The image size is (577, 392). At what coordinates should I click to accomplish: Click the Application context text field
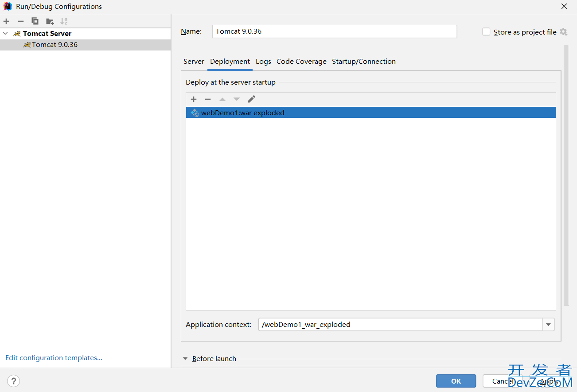click(400, 325)
